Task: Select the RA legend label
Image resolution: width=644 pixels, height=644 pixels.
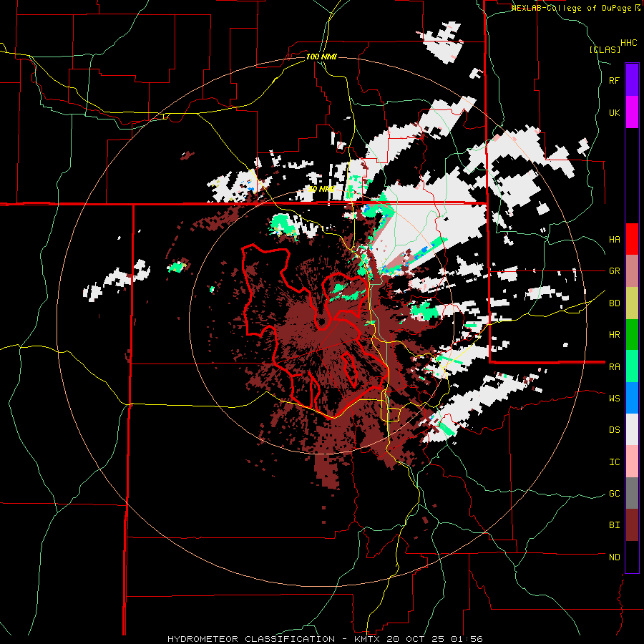Action: tap(614, 367)
